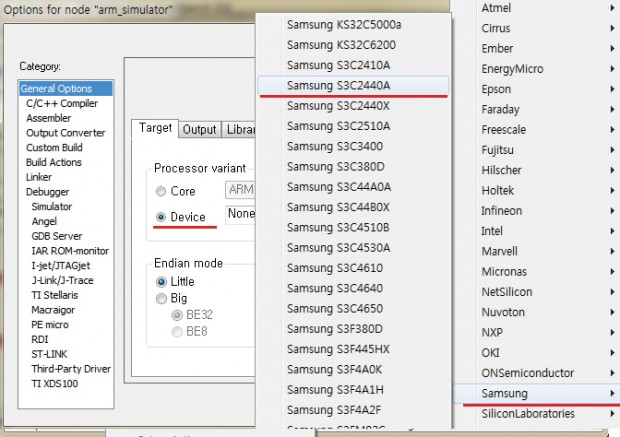
Task: Open the Target tab
Action: [x=155, y=128]
